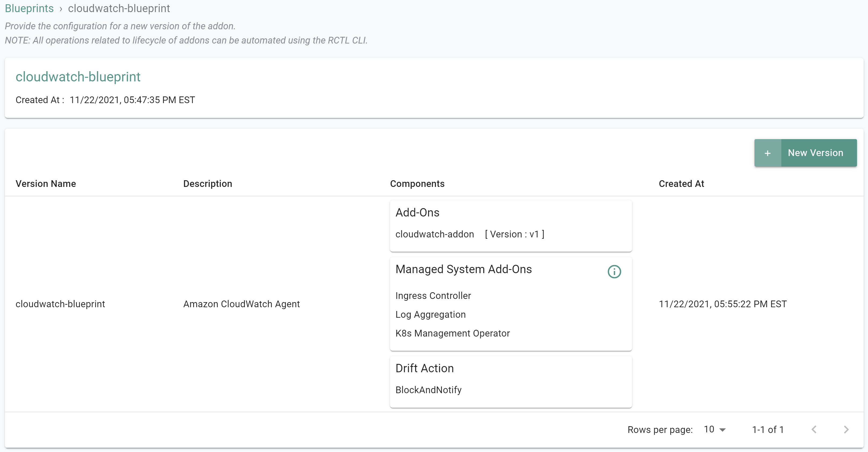Click the BlockAndNotify value
Viewport: 868px width, 452px height.
[429, 390]
